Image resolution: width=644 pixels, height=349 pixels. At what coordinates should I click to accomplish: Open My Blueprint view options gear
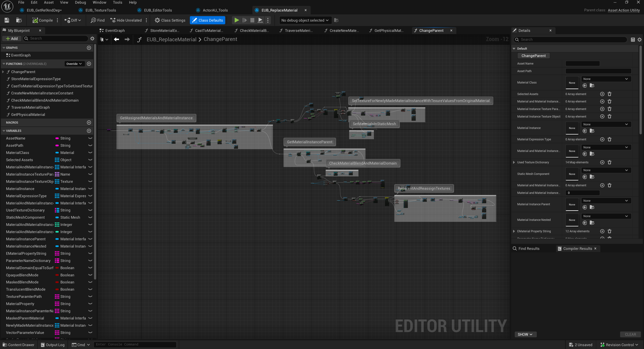point(92,38)
